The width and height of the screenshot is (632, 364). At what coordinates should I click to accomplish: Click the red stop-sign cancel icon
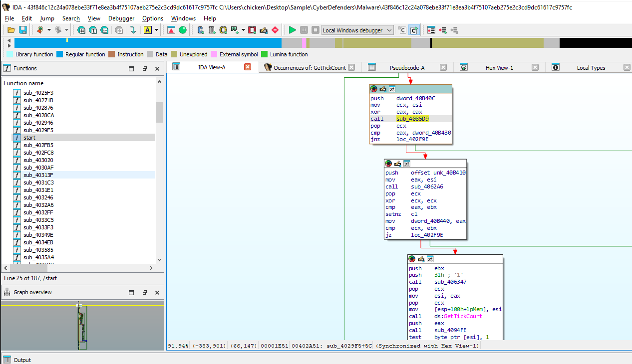tap(275, 30)
